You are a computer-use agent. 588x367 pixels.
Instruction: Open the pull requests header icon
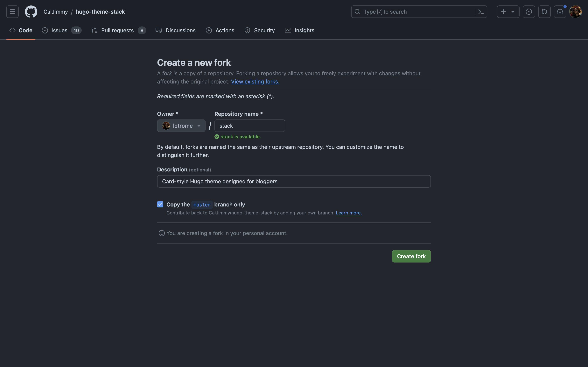pos(544,12)
